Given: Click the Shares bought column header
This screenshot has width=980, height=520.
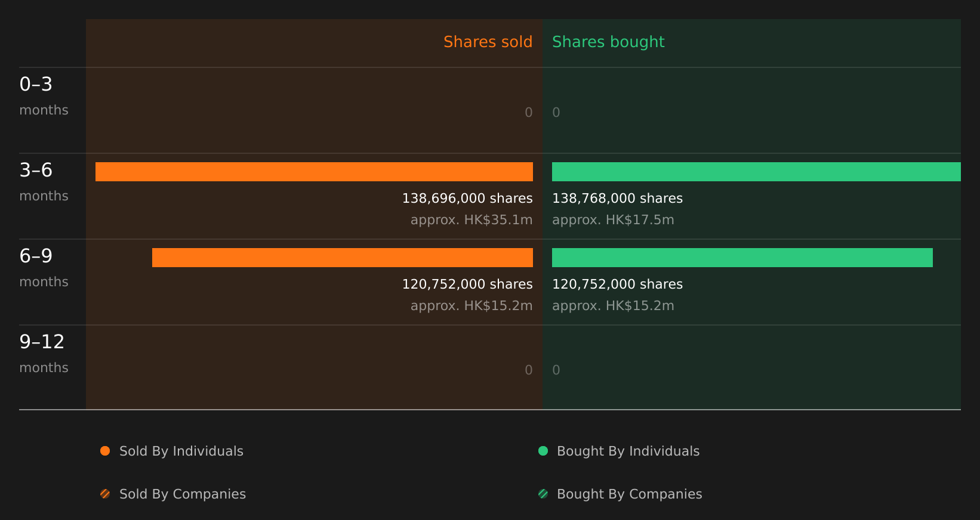Looking at the screenshot, I should (608, 42).
